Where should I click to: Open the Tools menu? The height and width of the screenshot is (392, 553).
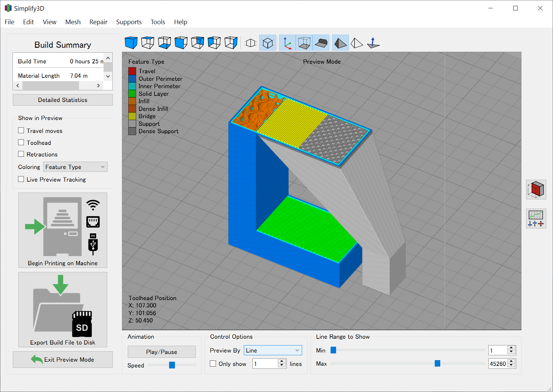tap(158, 22)
